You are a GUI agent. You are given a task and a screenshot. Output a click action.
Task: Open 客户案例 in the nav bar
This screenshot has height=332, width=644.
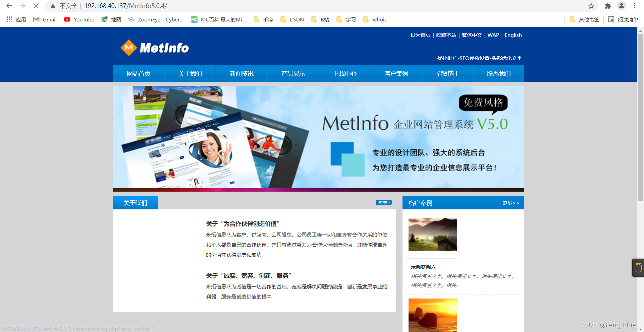[396, 73]
